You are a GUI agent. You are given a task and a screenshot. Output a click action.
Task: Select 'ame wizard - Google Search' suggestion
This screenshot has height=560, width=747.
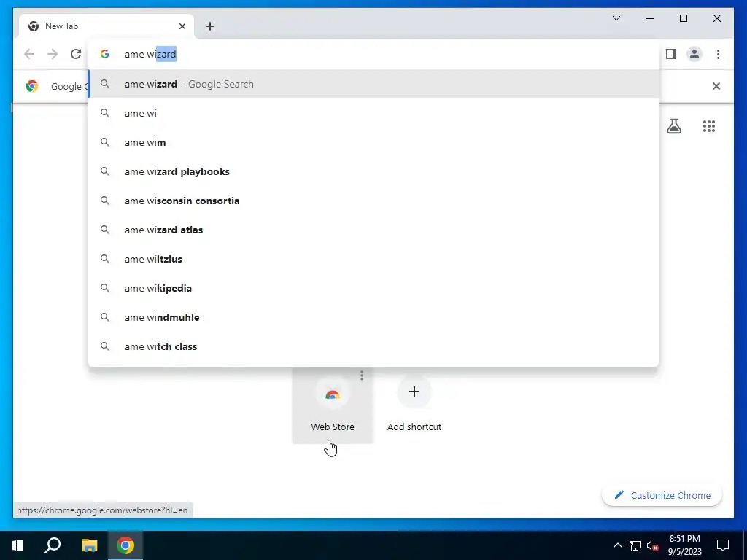click(x=373, y=85)
